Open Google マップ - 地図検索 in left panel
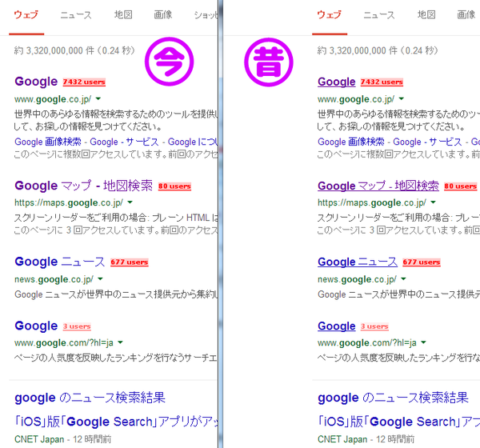 coord(83,186)
